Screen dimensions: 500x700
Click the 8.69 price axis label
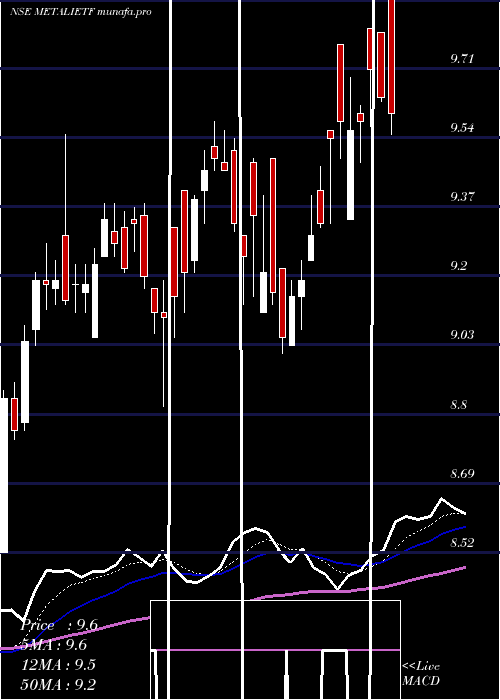pos(462,474)
